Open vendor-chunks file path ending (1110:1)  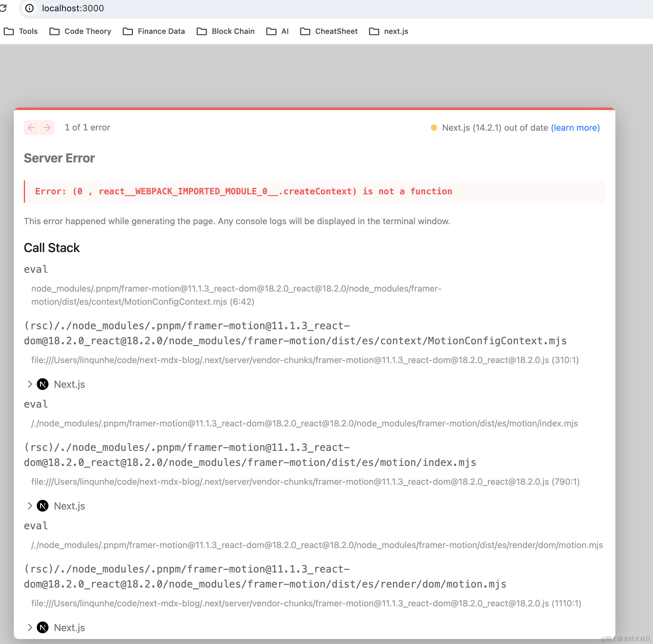pyautogui.click(x=306, y=604)
